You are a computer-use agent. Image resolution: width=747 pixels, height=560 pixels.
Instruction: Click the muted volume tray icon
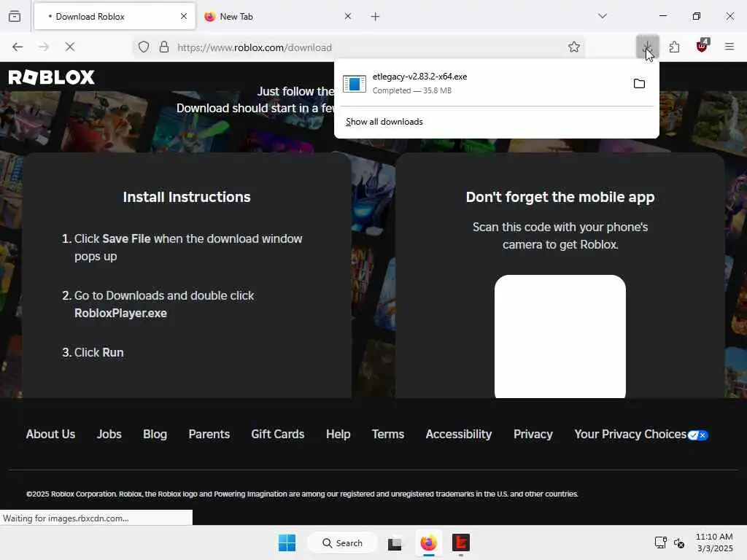(679, 542)
